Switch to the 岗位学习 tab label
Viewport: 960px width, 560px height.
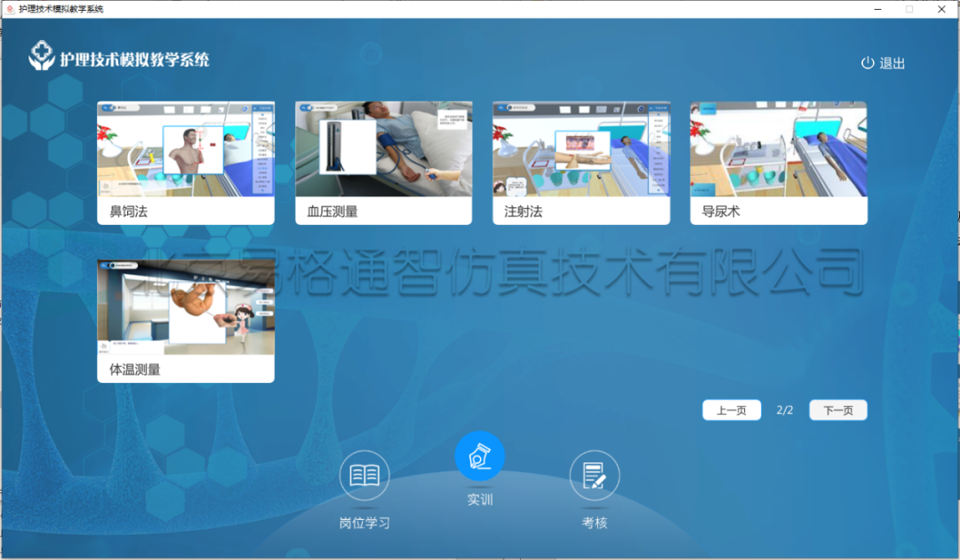tap(364, 524)
